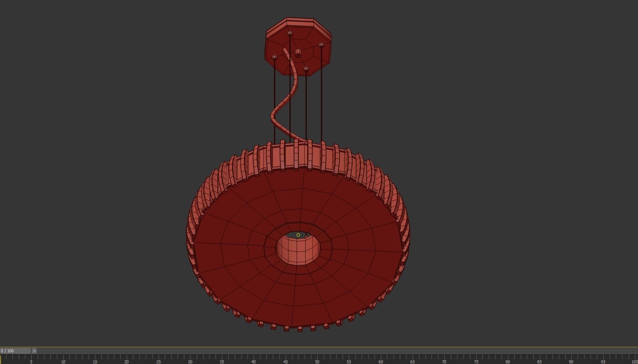638x364 pixels.
Task: Jump to frame 15 on the timeline
Action: pos(95,362)
